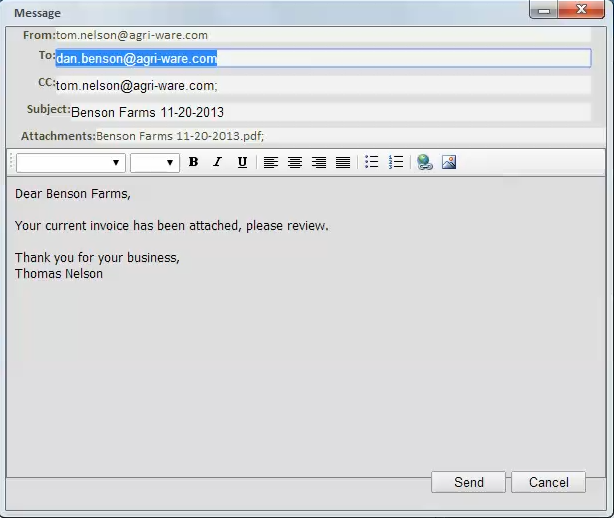Click 'Thank you for your business,' line
Image resolution: width=614 pixels, height=518 pixels.
pos(97,258)
